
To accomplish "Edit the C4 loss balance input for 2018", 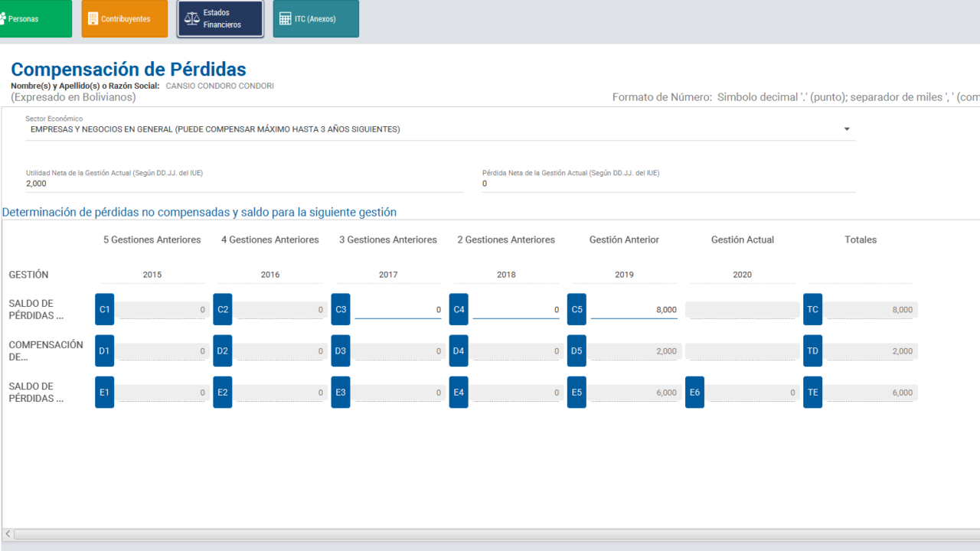I will pos(515,310).
